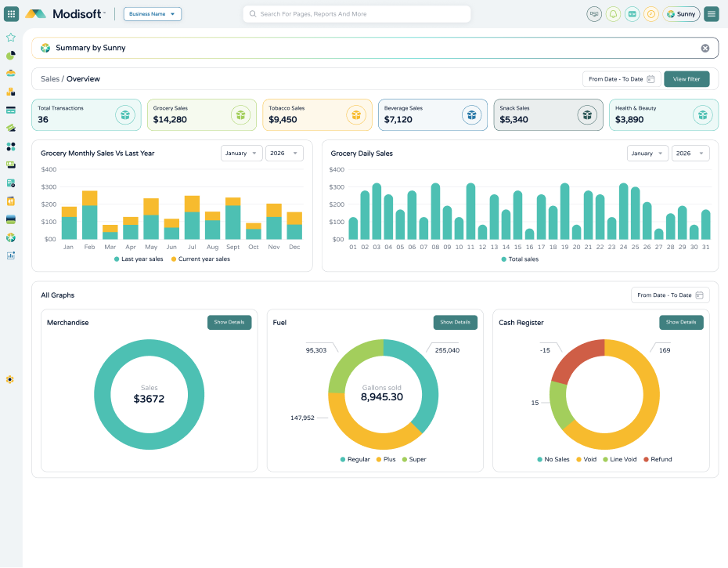
Task: Click the blue-green card sidebar icon
Action: pos(11,219)
